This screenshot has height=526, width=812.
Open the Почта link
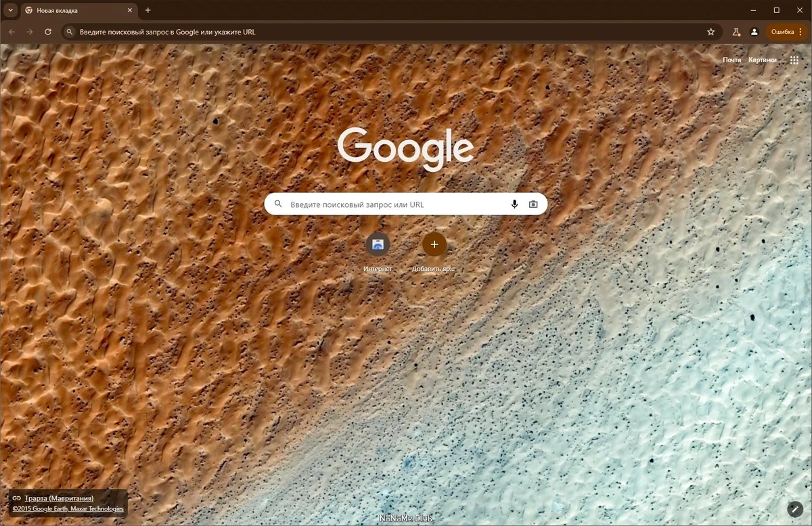click(731, 60)
